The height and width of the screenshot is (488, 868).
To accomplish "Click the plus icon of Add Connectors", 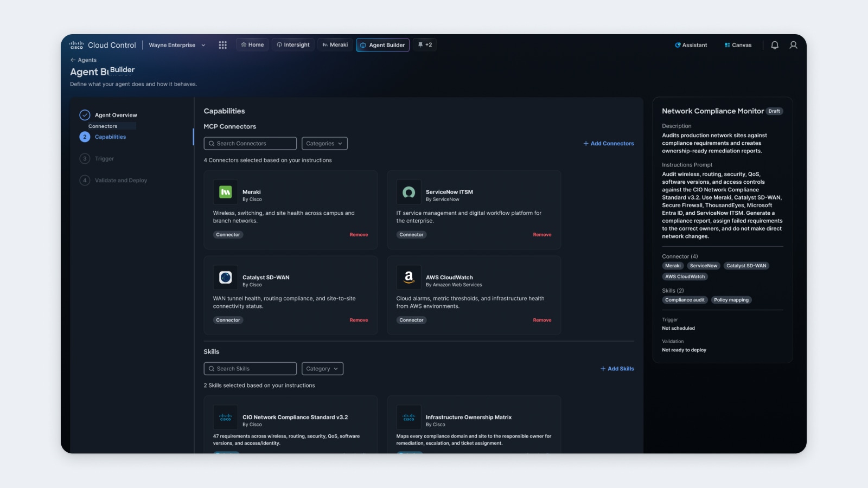I will 586,144.
